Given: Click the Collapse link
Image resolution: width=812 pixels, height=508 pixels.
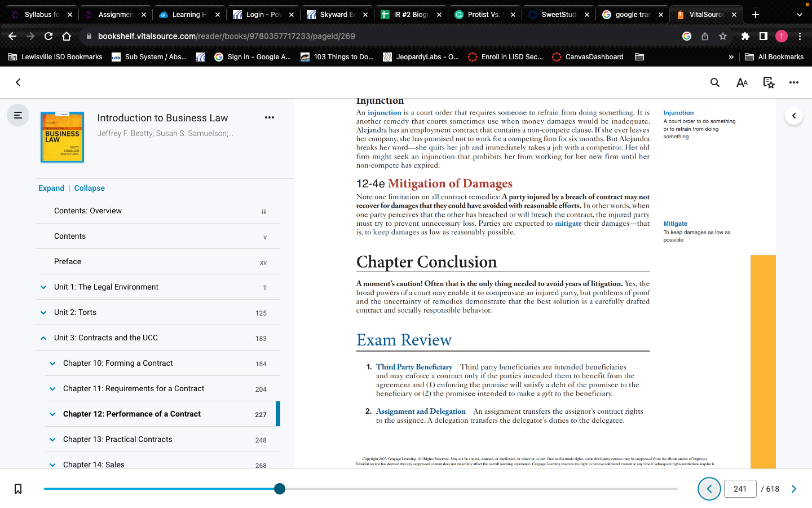Looking at the screenshot, I should [x=90, y=189].
